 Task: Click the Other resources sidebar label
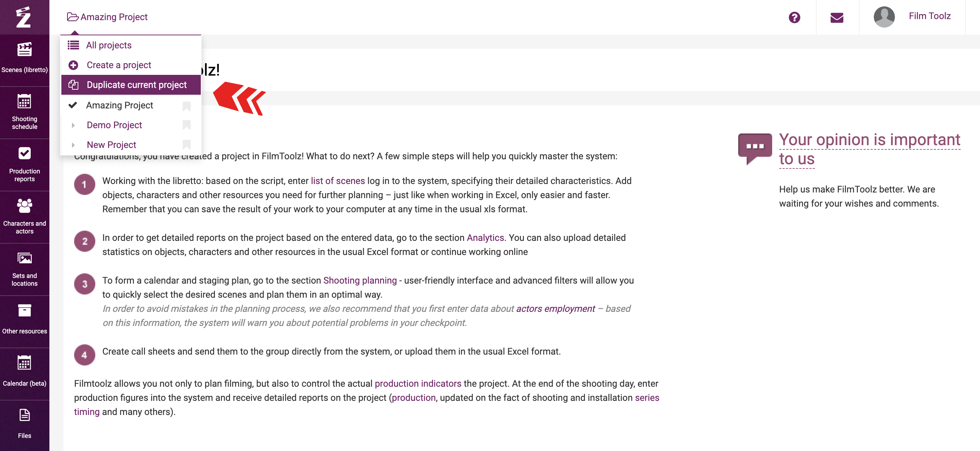pos(24,331)
